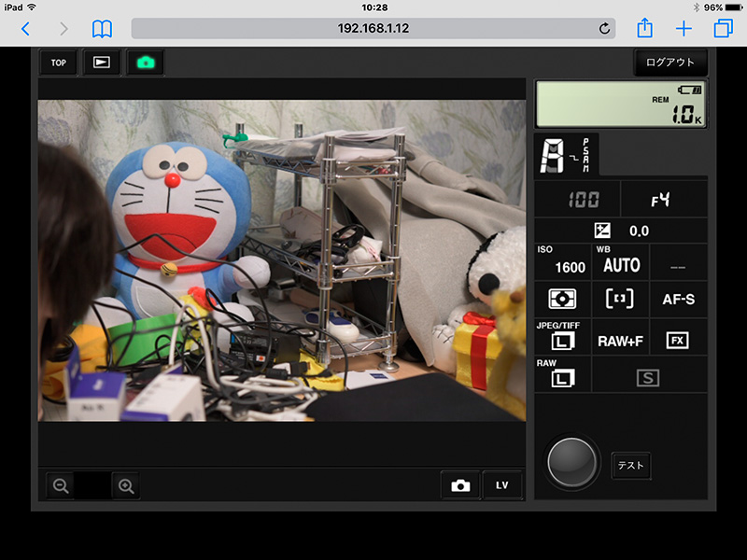This screenshot has width=747, height=560.
Task: Show all open Safari tabs
Action: click(x=723, y=29)
